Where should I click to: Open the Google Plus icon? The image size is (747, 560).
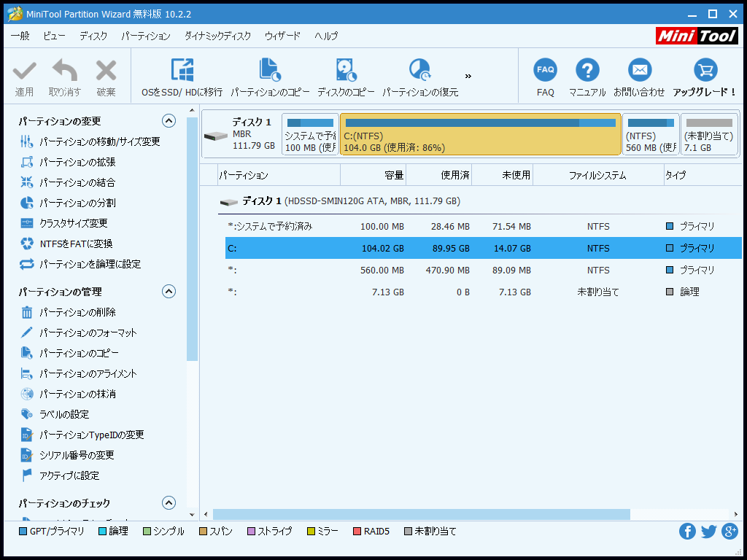[x=729, y=531]
